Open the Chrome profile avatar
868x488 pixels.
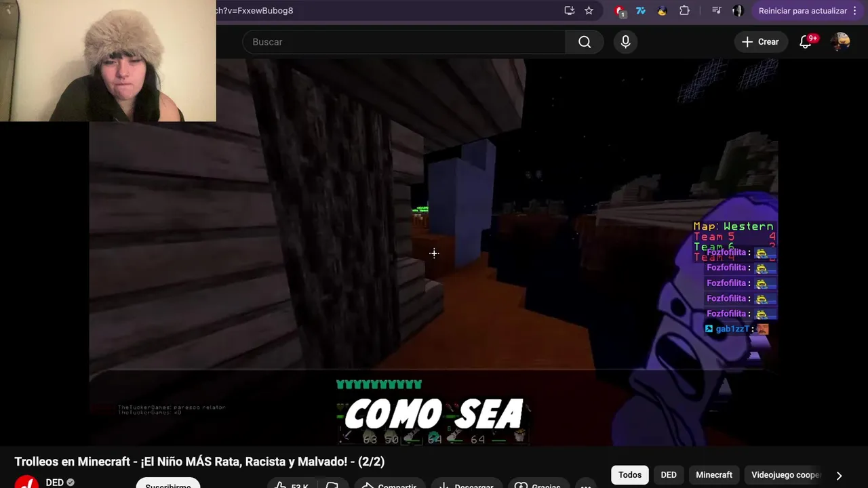pyautogui.click(x=738, y=11)
